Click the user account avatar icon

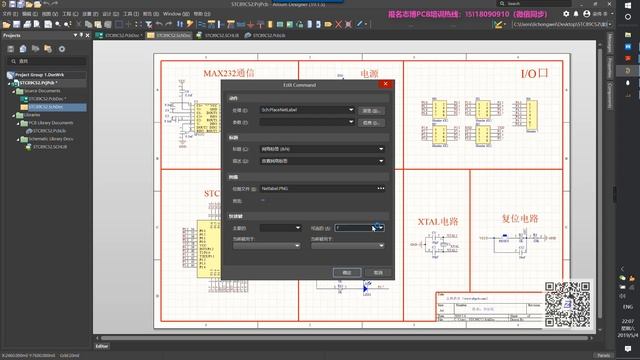point(587,14)
